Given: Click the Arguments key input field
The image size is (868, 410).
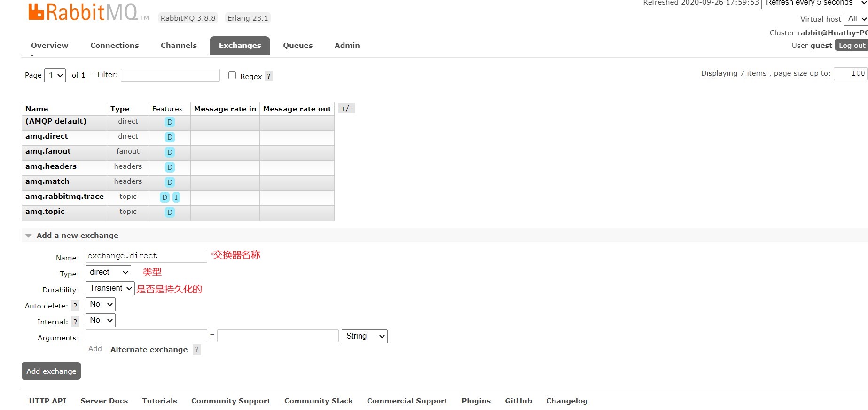Looking at the screenshot, I should [x=146, y=336].
